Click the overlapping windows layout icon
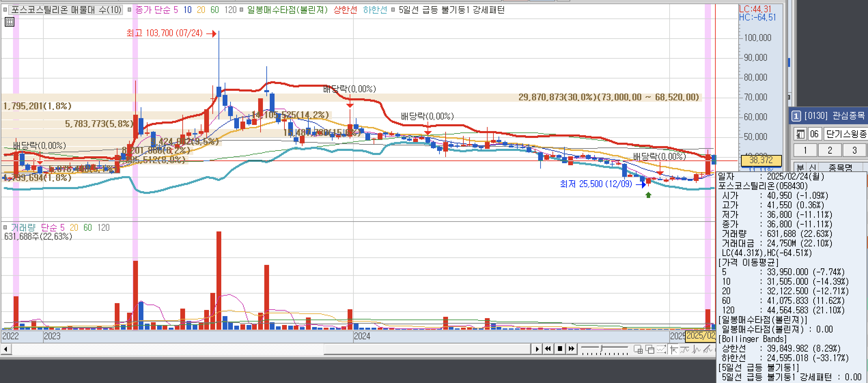868x383 pixels. pos(650,349)
